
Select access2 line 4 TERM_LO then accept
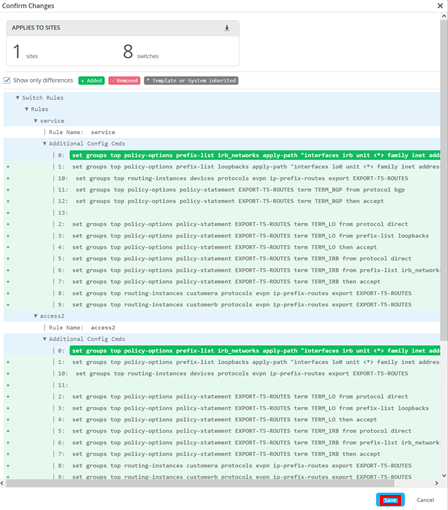(224, 420)
